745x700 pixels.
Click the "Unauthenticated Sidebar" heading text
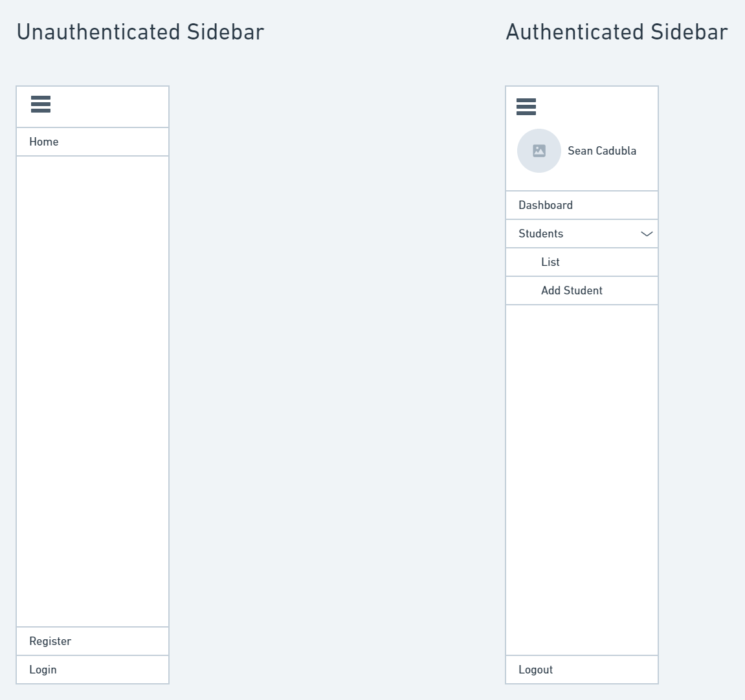coord(140,32)
